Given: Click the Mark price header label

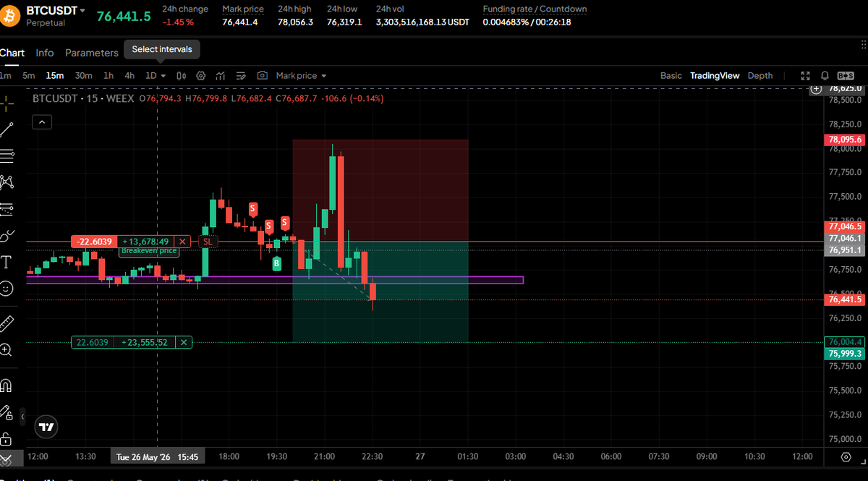Looking at the screenshot, I should 242,9.
